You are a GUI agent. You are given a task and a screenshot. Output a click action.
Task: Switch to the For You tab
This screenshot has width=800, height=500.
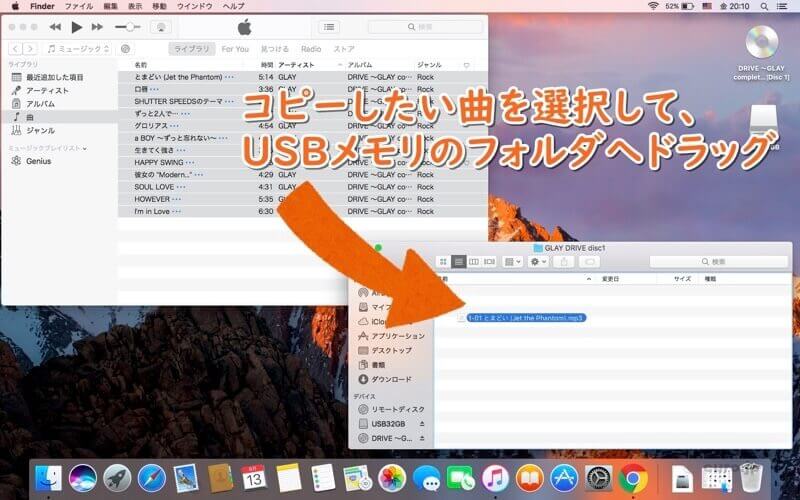(x=235, y=49)
